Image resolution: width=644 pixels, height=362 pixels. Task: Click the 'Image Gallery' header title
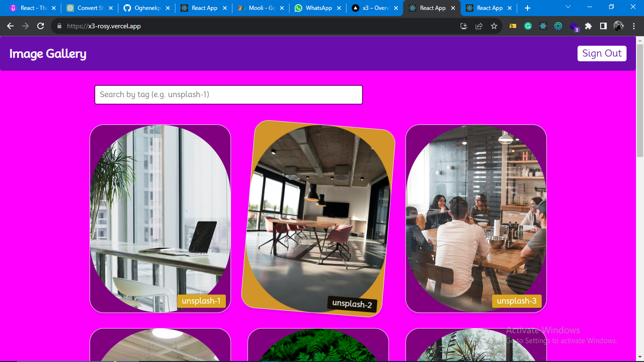(x=48, y=54)
